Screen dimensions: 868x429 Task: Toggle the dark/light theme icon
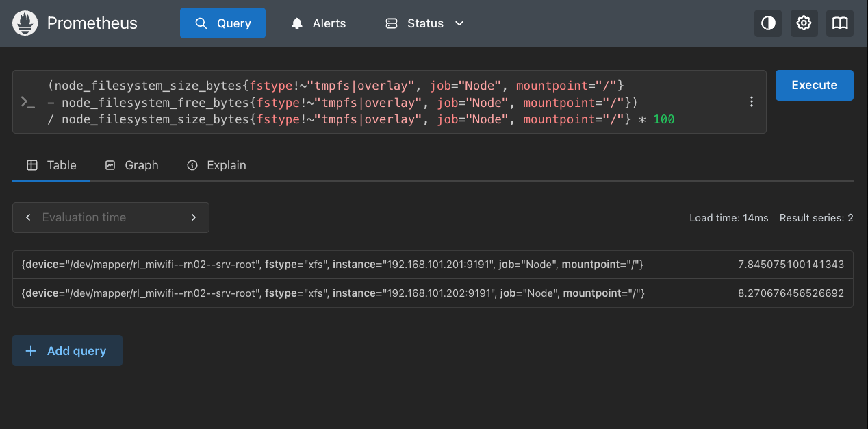768,23
